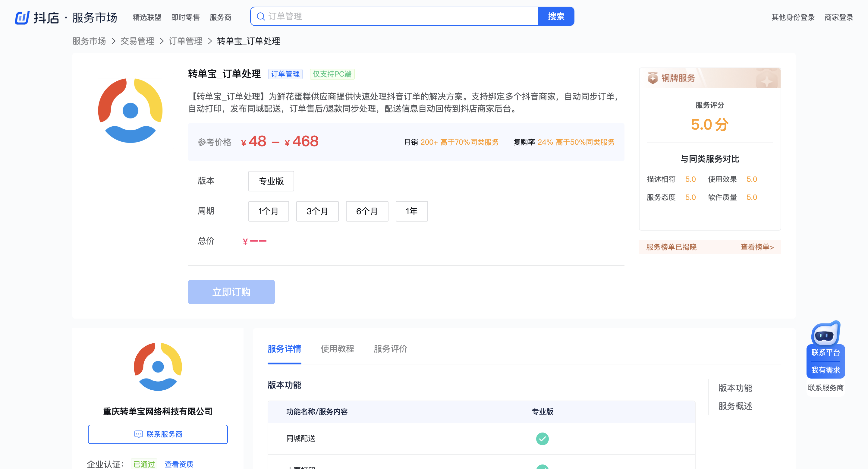Go to 订单管理 breadcrumb
This screenshot has height=469, width=868.
pos(185,41)
